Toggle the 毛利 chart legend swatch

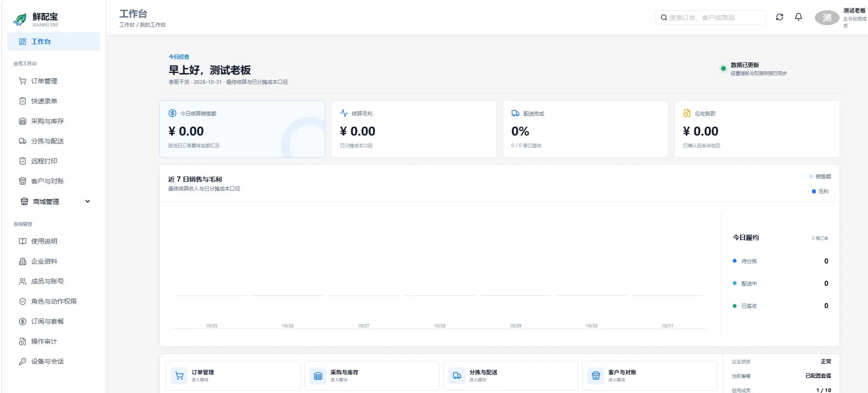814,191
